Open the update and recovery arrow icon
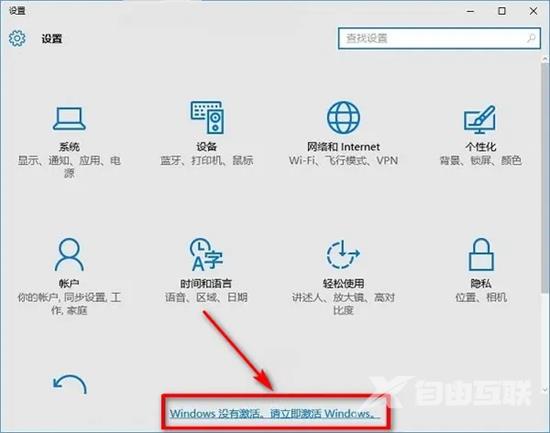Screen dimensions: 550x433 (69, 385)
